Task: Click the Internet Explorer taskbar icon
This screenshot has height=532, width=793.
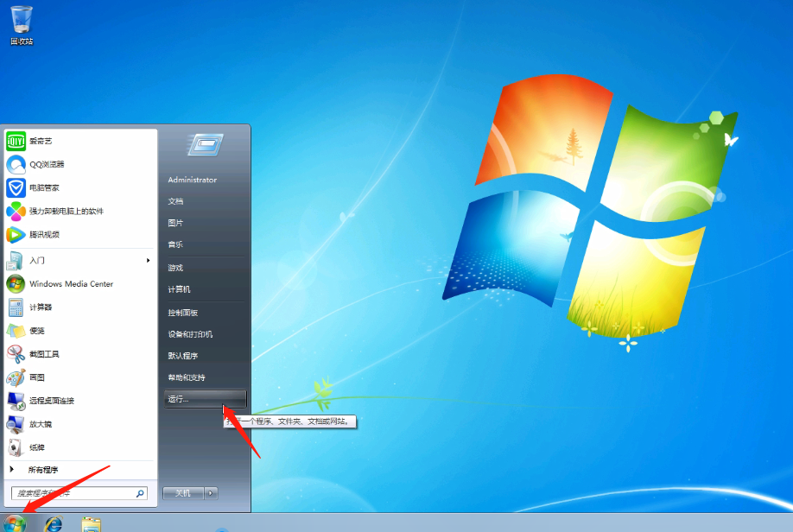Action: point(54,523)
